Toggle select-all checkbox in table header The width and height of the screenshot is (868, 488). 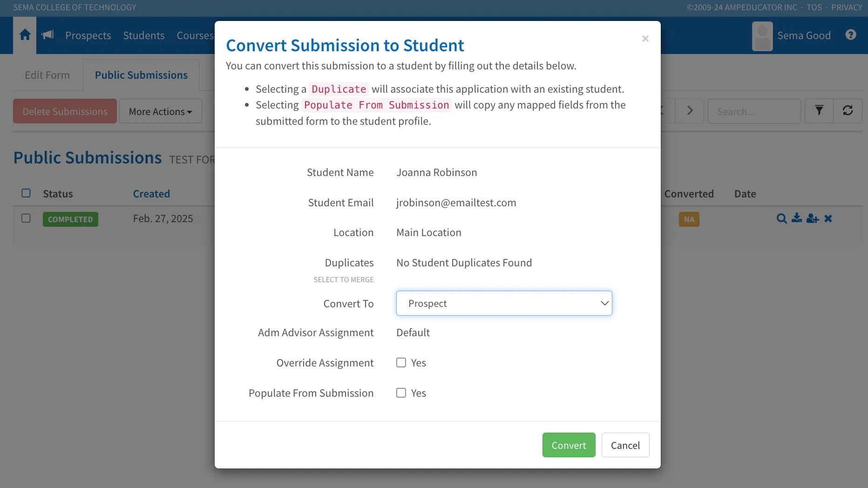click(x=26, y=193)
